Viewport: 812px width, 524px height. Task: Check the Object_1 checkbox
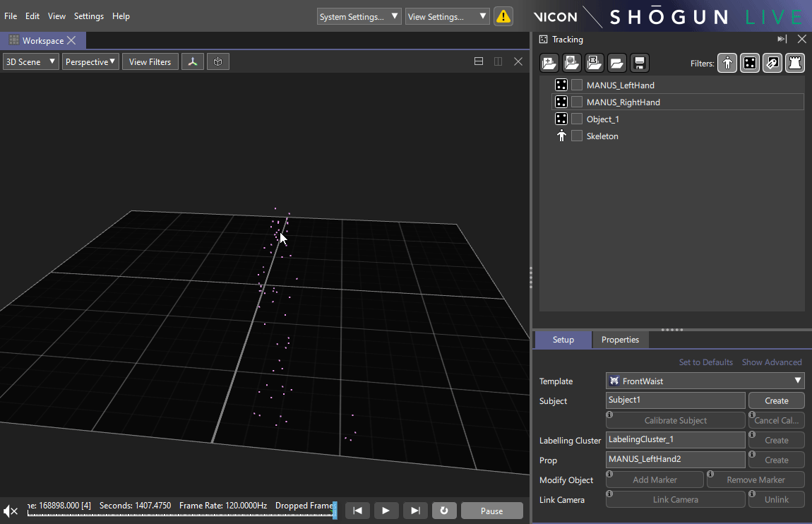(x=577, y=119)
